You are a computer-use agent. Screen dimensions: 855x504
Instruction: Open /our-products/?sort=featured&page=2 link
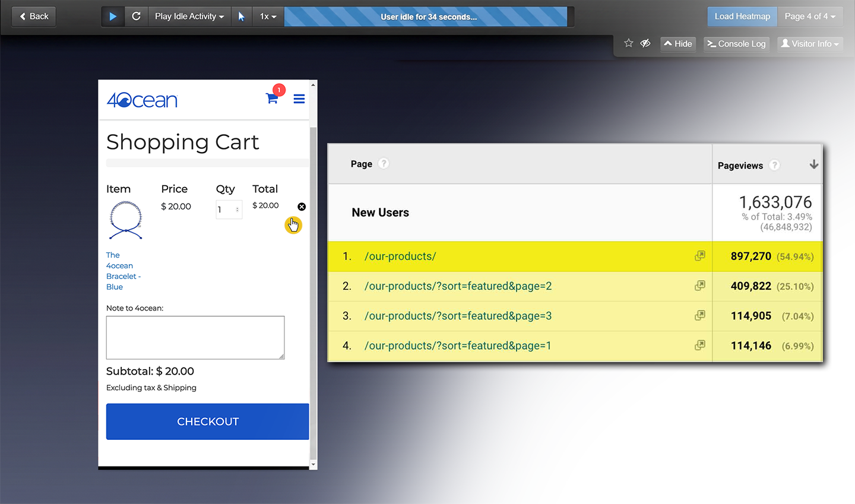tap(458, 286)
